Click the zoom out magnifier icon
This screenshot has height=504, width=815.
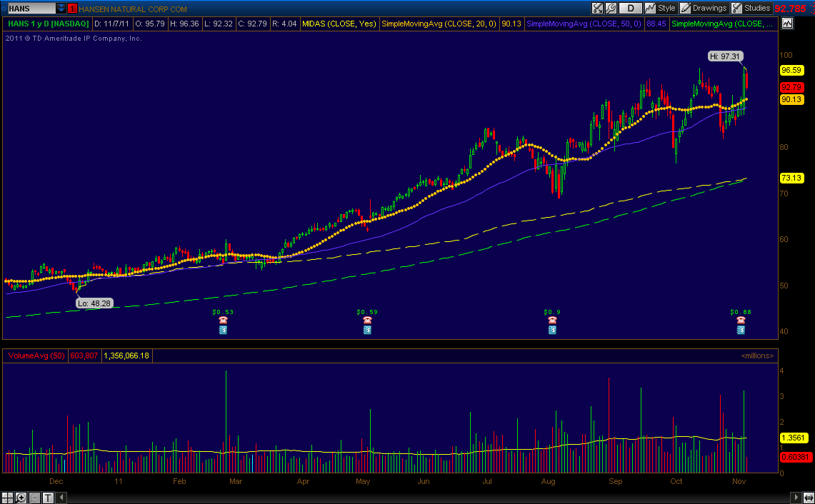click(34, 498)
